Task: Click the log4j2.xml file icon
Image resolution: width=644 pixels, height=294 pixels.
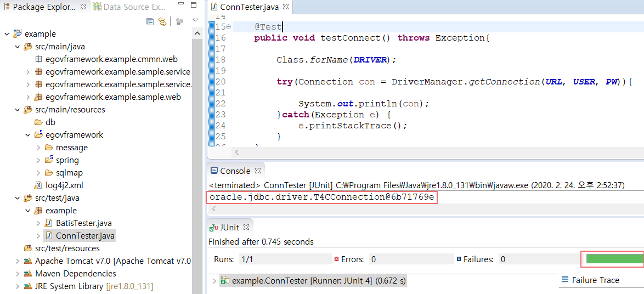Action: pos(38,185)
